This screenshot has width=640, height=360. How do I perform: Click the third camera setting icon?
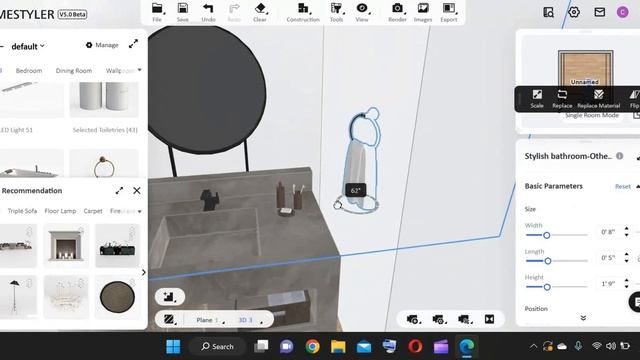click(x=464, y=319)
